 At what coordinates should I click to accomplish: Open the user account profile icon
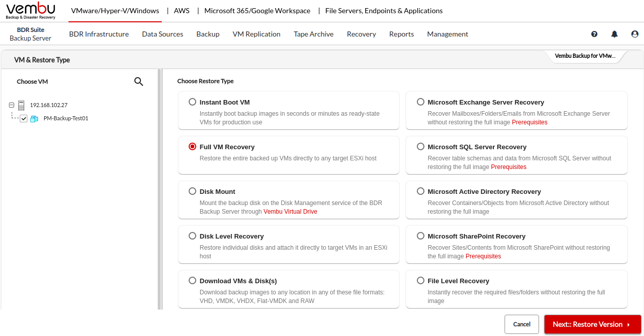click(635, 34)
